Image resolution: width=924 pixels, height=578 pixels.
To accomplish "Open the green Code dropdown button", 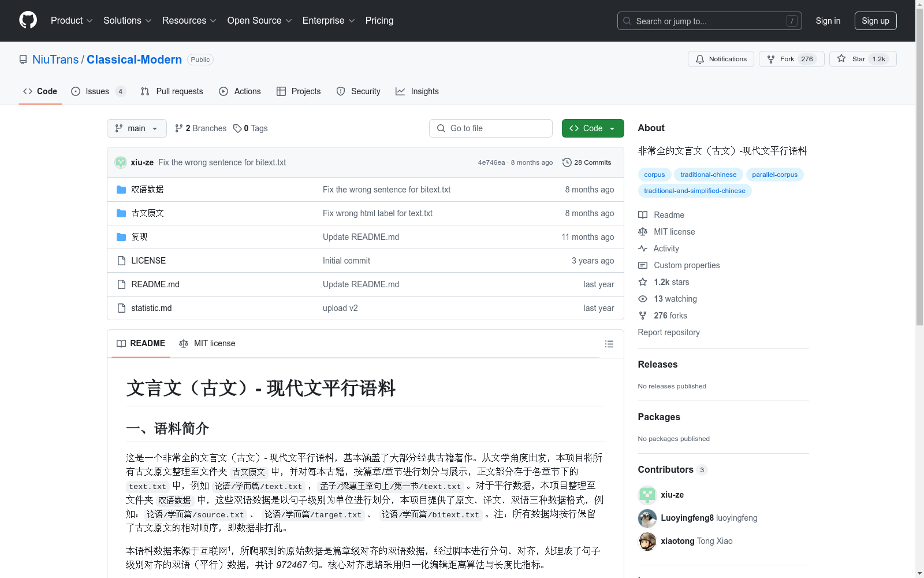I will pyautogui.click(x=593, y=128).
